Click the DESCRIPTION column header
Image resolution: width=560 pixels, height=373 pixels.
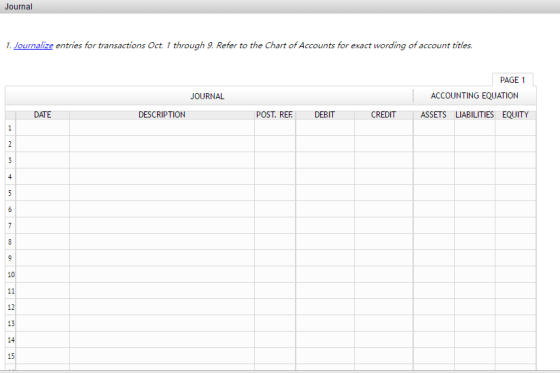162,115
